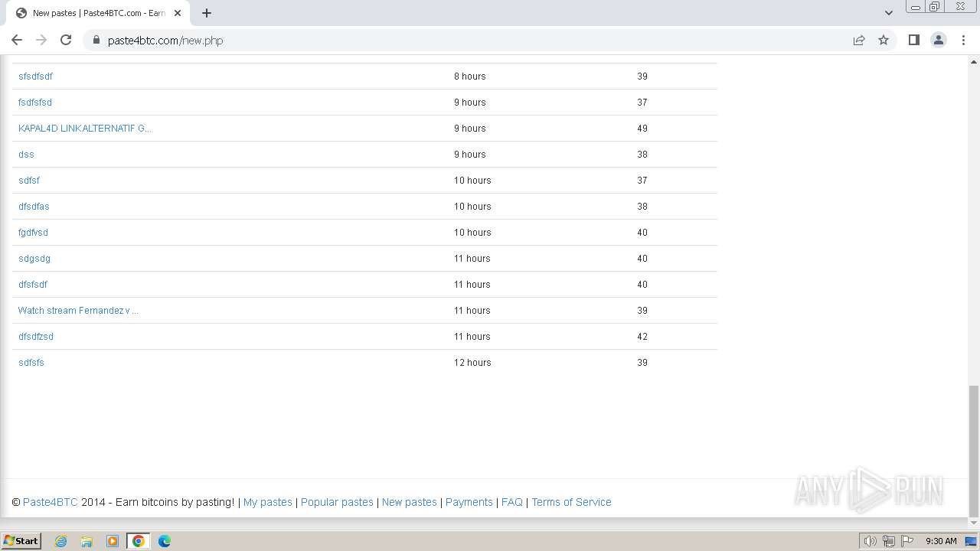
Task: Open the Chrome profile menu
Action: pyautogui.click(x=939, y=40)
